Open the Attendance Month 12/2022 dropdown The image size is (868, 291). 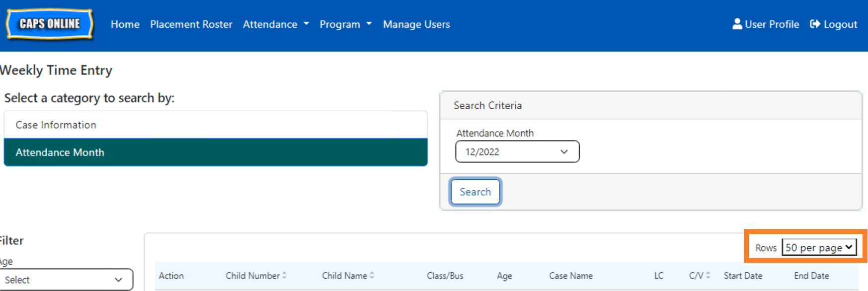(x=517, y=151)
